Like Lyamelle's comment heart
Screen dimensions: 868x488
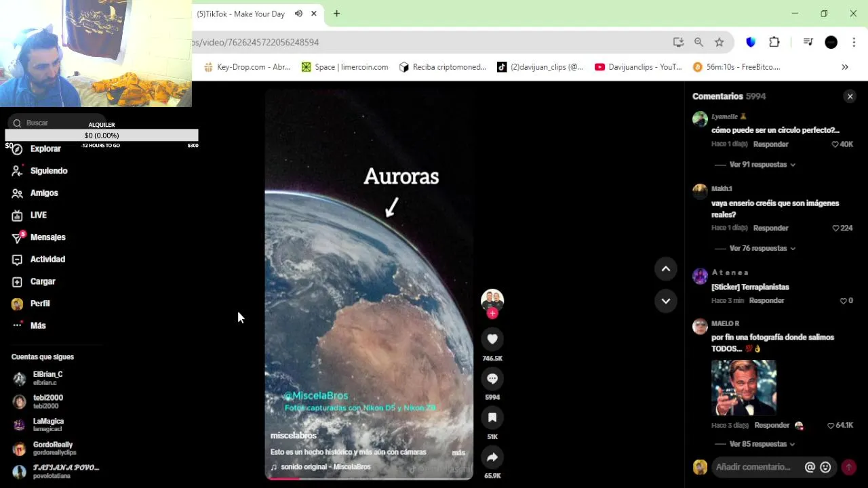coord(835,144)
